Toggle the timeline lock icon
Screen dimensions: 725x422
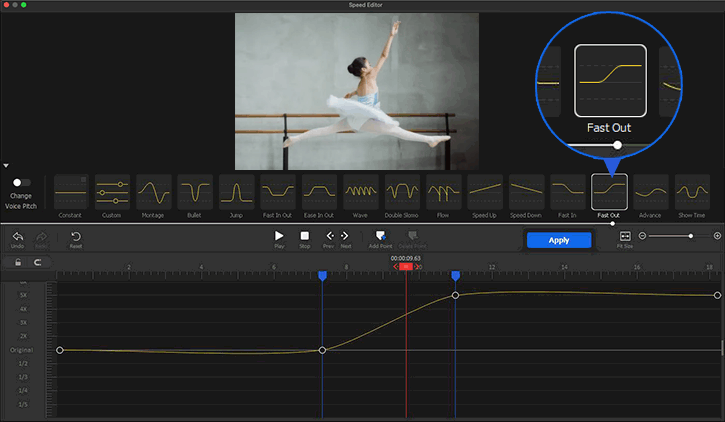tap(18, 262)
